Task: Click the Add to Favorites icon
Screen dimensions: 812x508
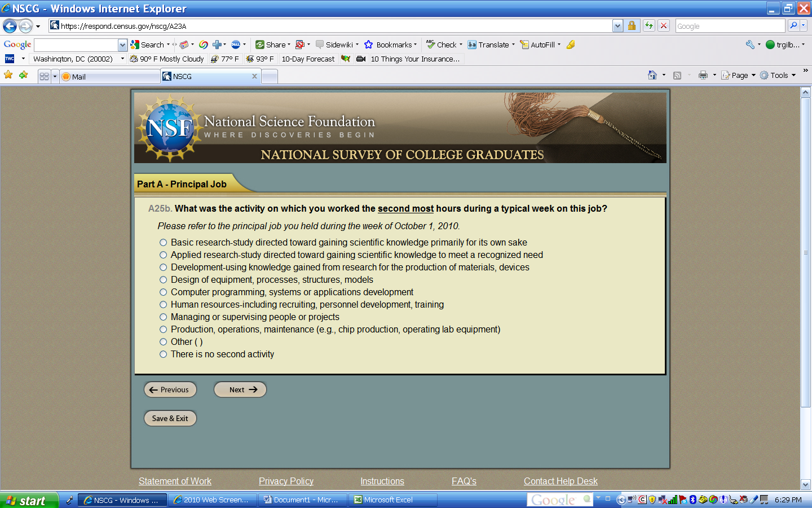Action: 23,75
